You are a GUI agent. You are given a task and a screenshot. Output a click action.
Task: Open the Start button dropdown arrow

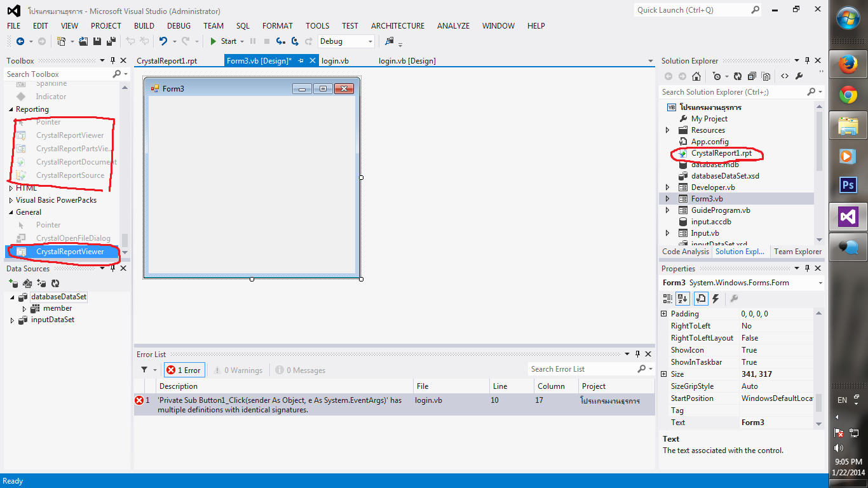click(243, 41)
